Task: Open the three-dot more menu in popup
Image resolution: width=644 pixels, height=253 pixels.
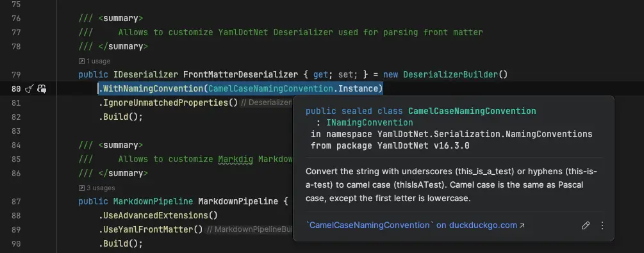Action: (602, 225)
